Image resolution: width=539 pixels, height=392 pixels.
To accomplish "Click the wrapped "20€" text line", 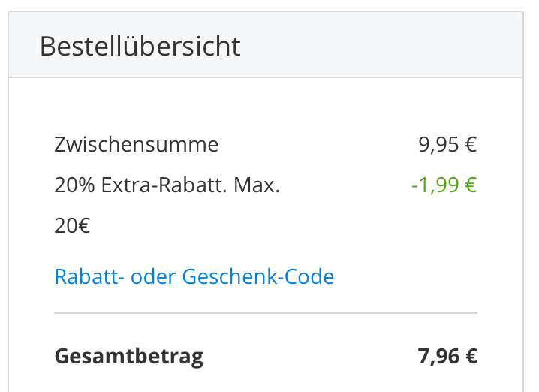I will [x=72, y=225].
